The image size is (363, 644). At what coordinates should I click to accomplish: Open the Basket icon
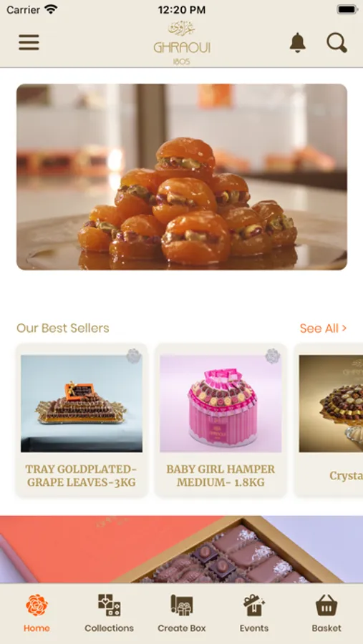point(326,605)
